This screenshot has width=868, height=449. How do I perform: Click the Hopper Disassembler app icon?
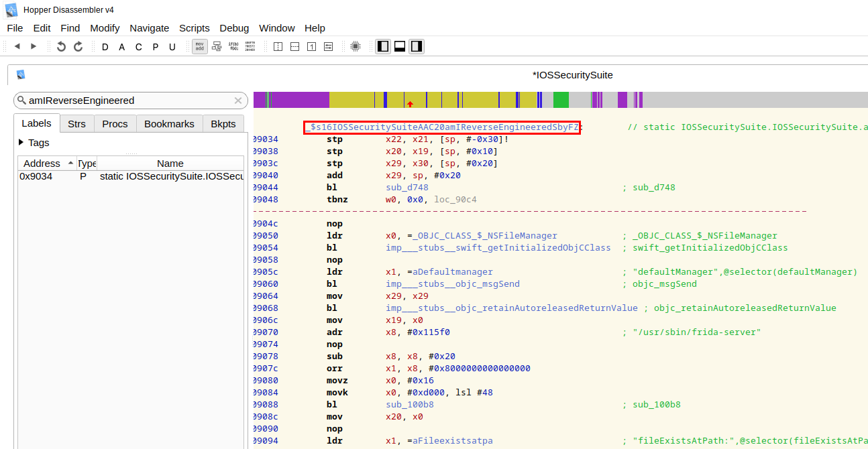coord(10,9)
